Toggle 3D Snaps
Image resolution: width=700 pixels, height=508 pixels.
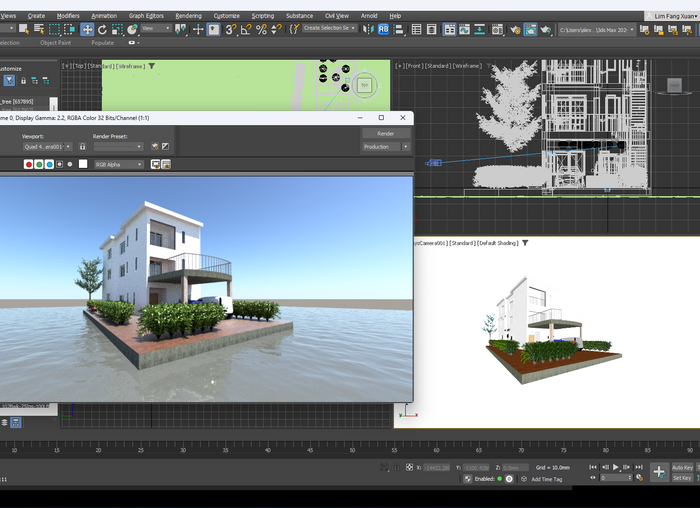point(230,29)
